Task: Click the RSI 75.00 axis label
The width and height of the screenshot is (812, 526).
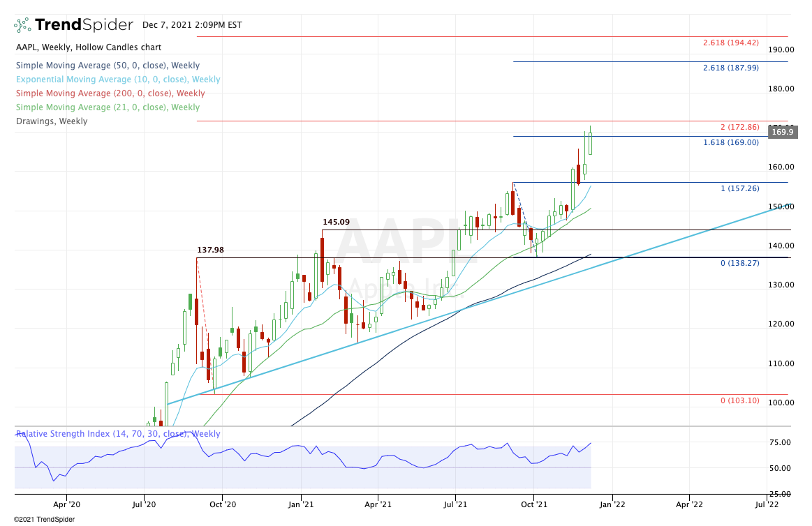Action: pos(780,442)
